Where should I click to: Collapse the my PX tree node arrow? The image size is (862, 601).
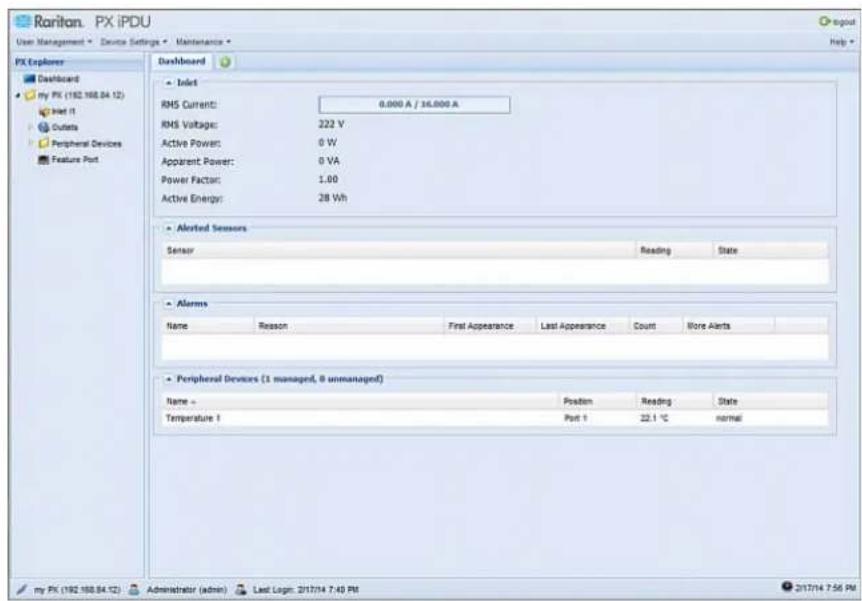click(18, 96)
